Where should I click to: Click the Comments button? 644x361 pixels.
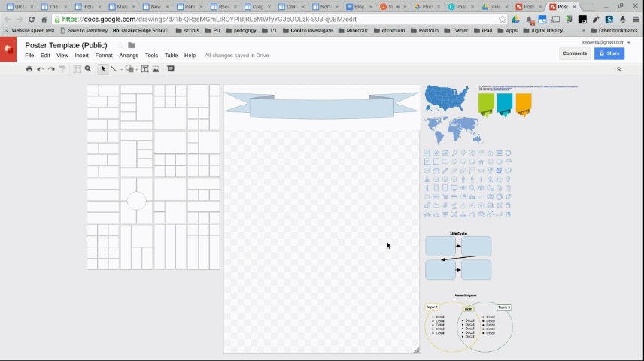575,53
